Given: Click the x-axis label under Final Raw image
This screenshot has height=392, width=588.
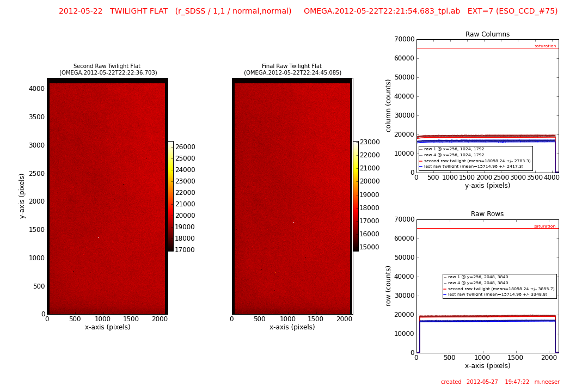Looking at the screenshot, I should click(x=292, y=327).
